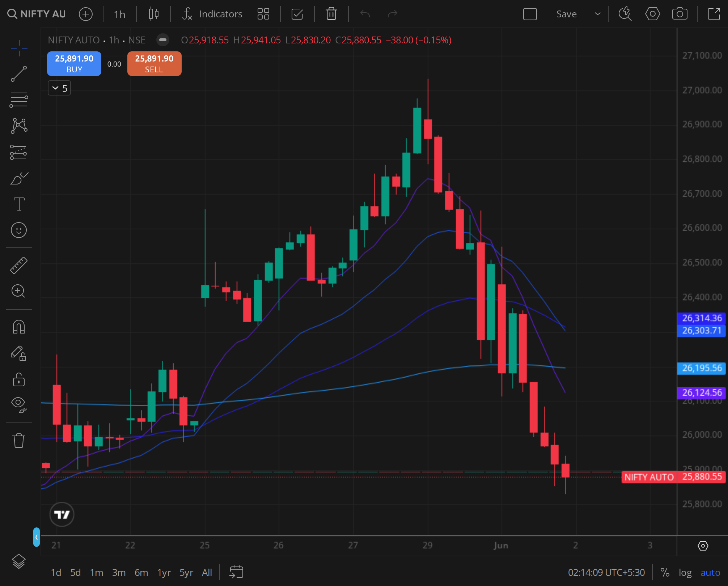Redo the last action

[x=393, y=14]
